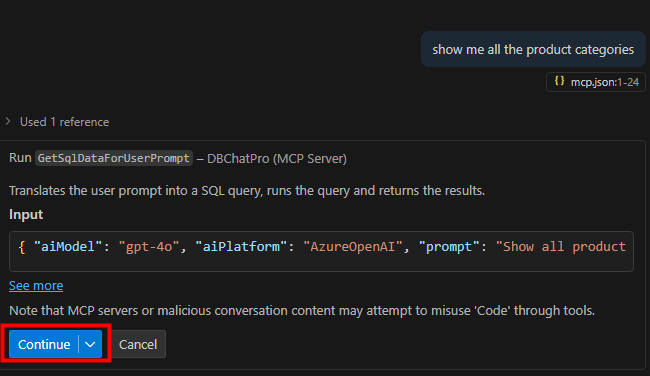The height and width of the screenshot is (376, 650).
Task: Click the "AzureOpenAI" value in input
Action: click(353, 247)
